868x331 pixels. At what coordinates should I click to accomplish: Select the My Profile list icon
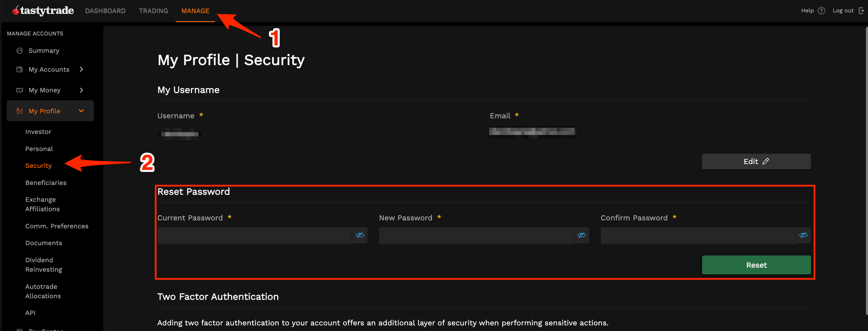coord(19,111)
